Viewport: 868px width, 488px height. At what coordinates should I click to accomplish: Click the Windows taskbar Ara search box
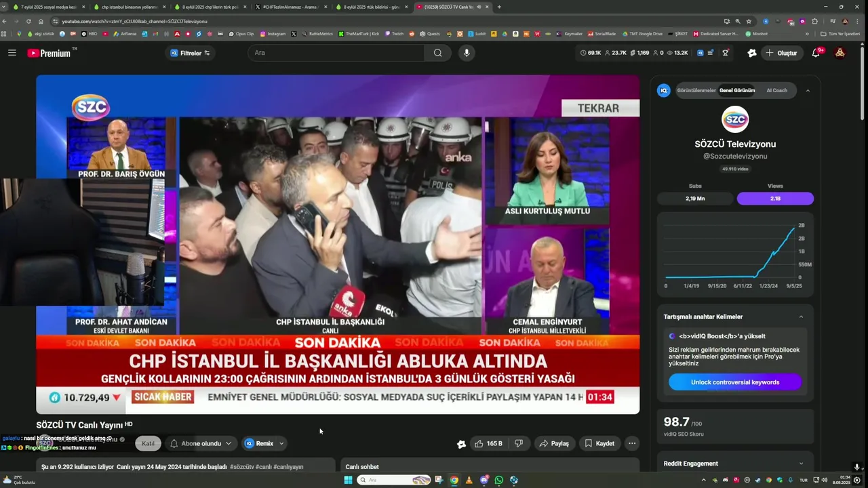395,480
